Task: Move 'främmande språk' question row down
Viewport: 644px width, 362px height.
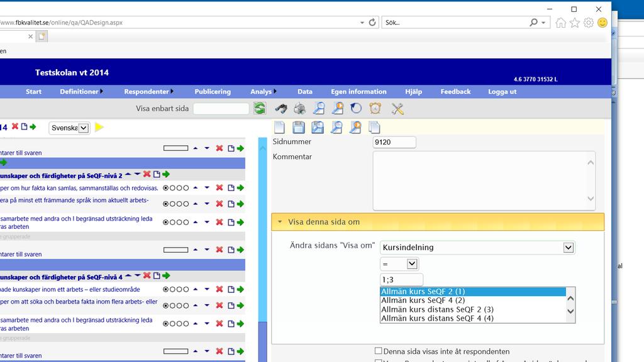Action: click(x=207, y=204)
